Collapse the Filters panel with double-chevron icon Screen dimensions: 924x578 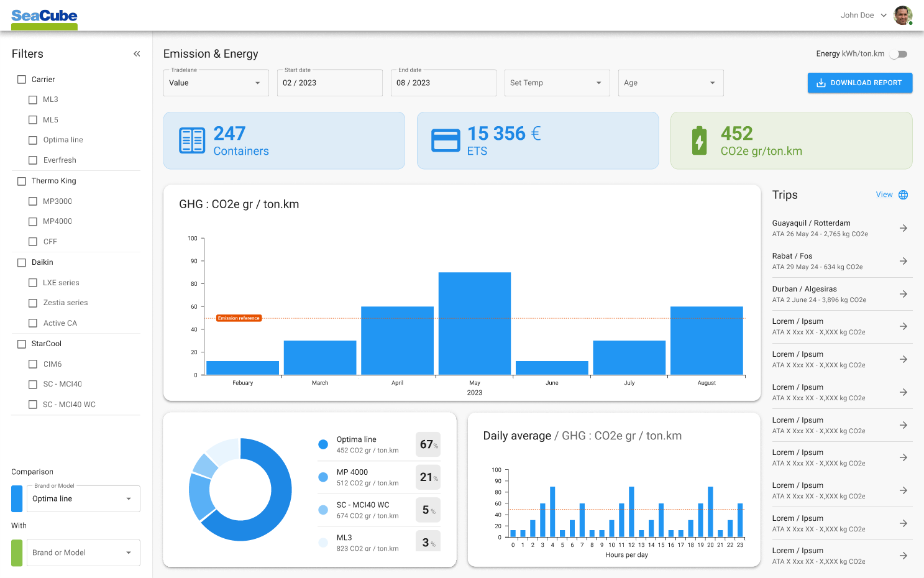point(137,54)
